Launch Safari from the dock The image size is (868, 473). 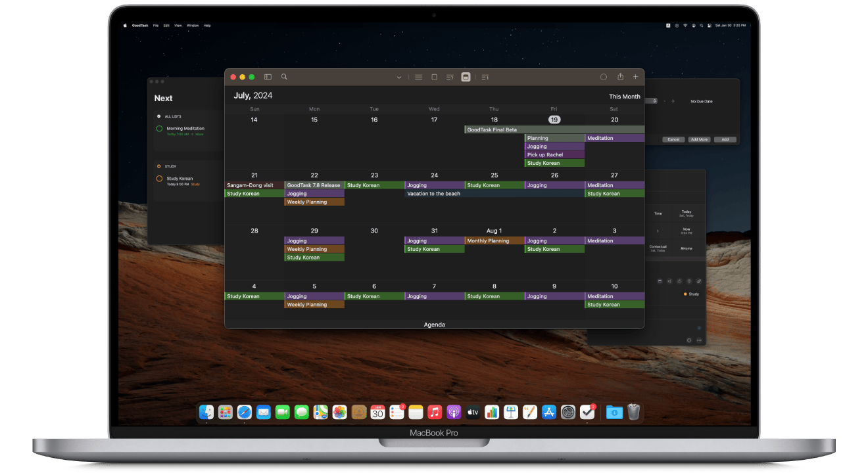[245, 412]
